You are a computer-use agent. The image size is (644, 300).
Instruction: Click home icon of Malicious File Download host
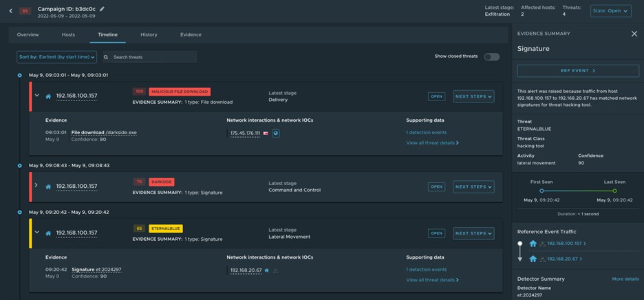pos(48,96)
